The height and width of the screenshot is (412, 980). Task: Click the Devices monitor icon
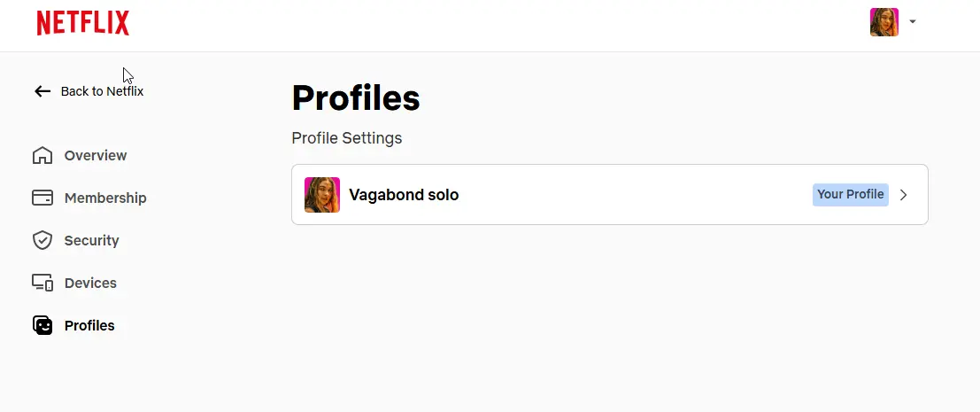coord(42,283)
